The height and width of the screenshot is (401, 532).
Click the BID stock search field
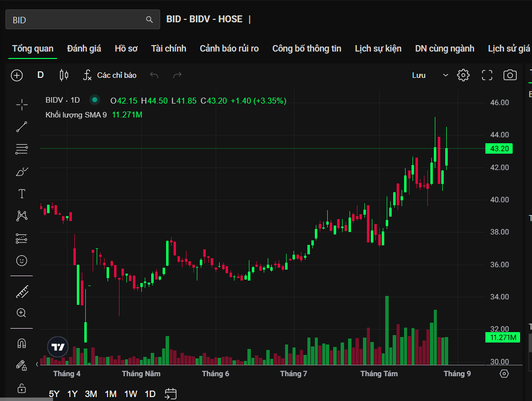[82, 20]
